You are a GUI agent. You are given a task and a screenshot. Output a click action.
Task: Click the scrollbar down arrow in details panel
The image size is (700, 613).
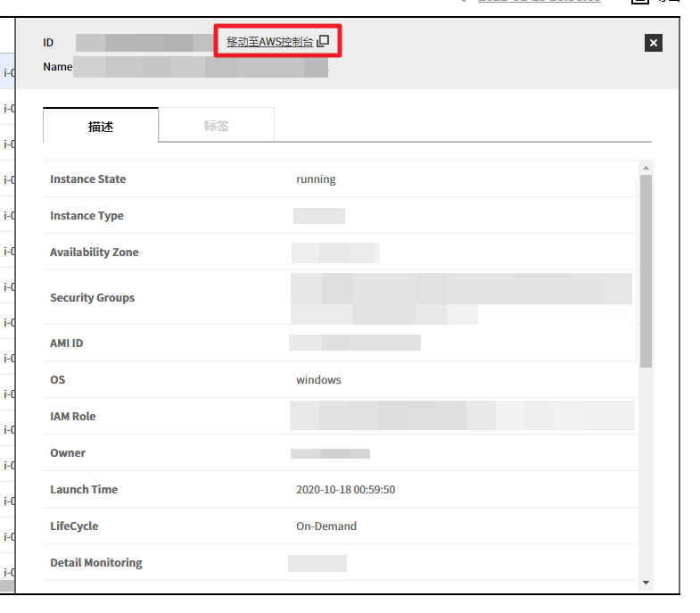click(646, 582)
